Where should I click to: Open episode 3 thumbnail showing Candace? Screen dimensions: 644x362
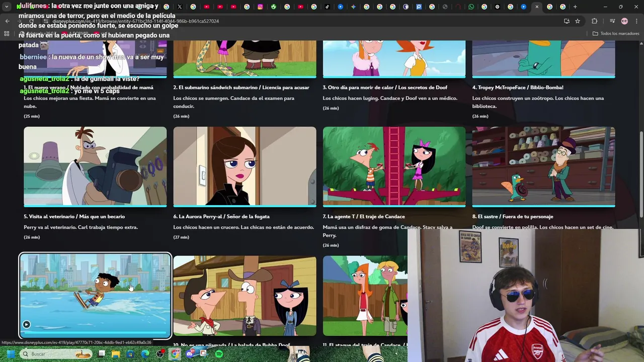[394, 59]
